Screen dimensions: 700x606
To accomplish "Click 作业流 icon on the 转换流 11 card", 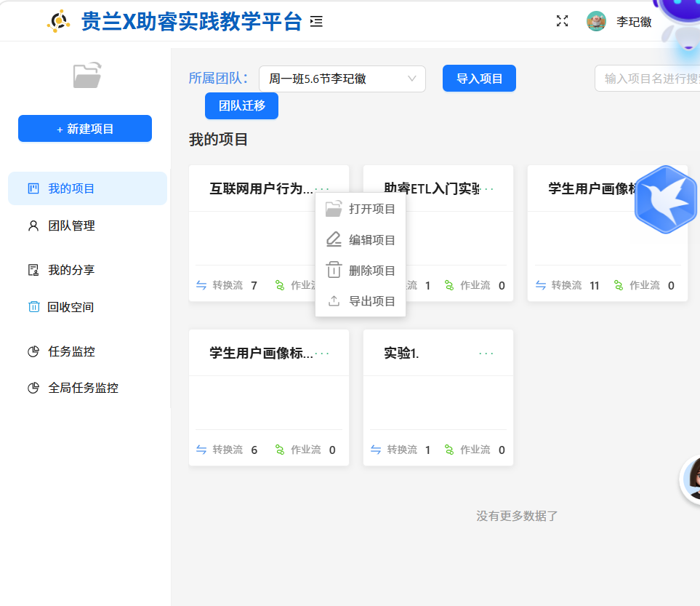I will click(619, 285).
